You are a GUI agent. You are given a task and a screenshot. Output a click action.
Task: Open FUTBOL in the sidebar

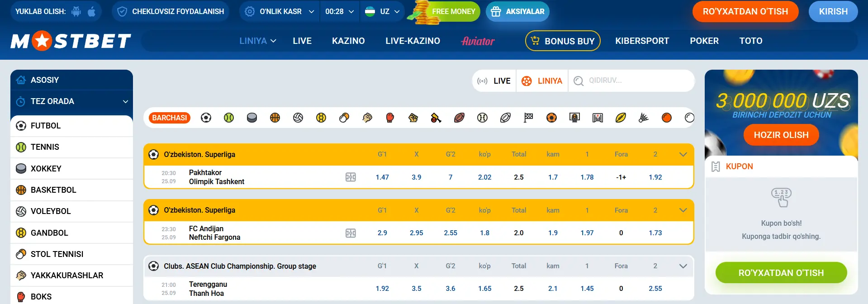pos(71,126)
